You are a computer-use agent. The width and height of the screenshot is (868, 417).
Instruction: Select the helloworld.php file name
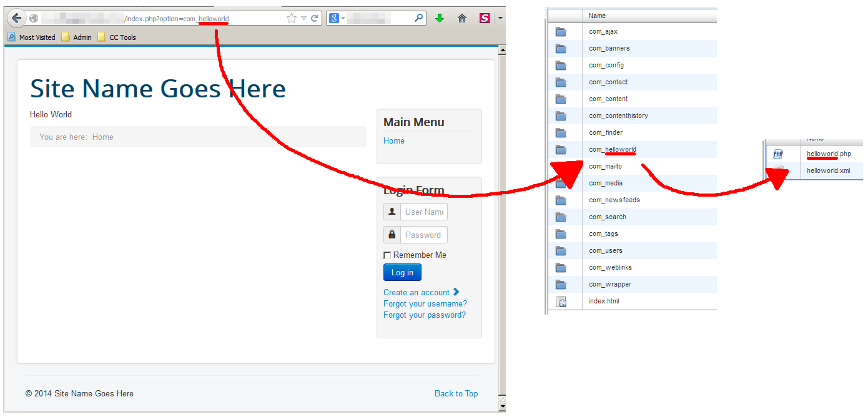829,154
